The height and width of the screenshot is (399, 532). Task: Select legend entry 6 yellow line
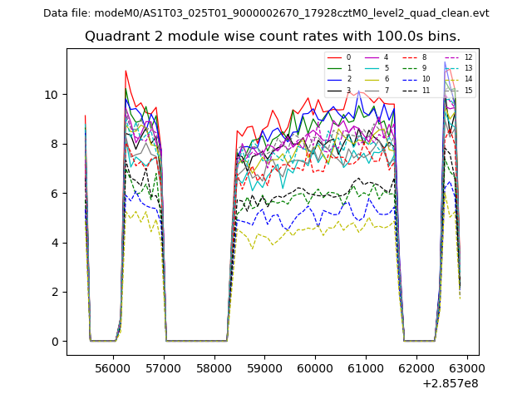377,79
